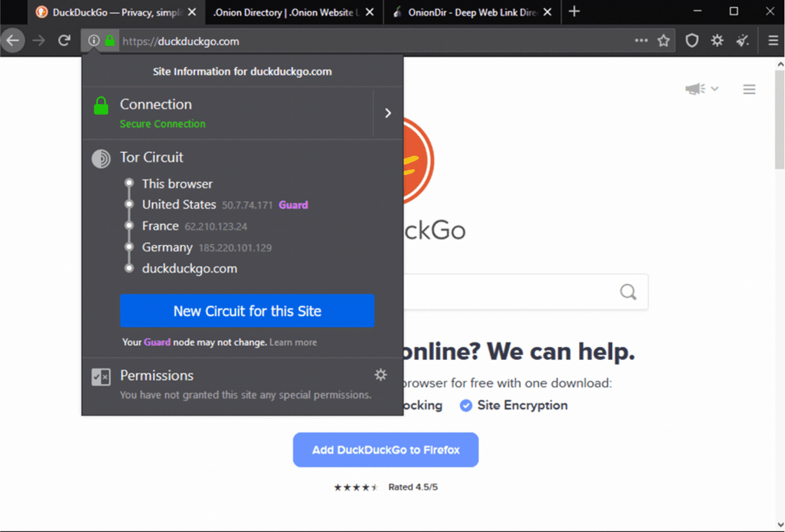Click the site information (i) icon
Screen dimensions: 785x532
point(94,41)
